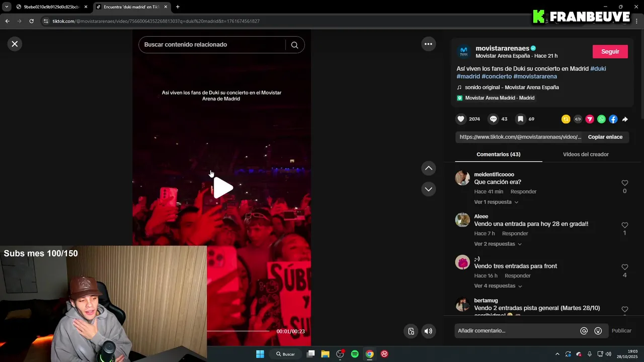Open the three-dots more options menu
The height and width of the screenshot is (362, 644).
pos(428,44)
